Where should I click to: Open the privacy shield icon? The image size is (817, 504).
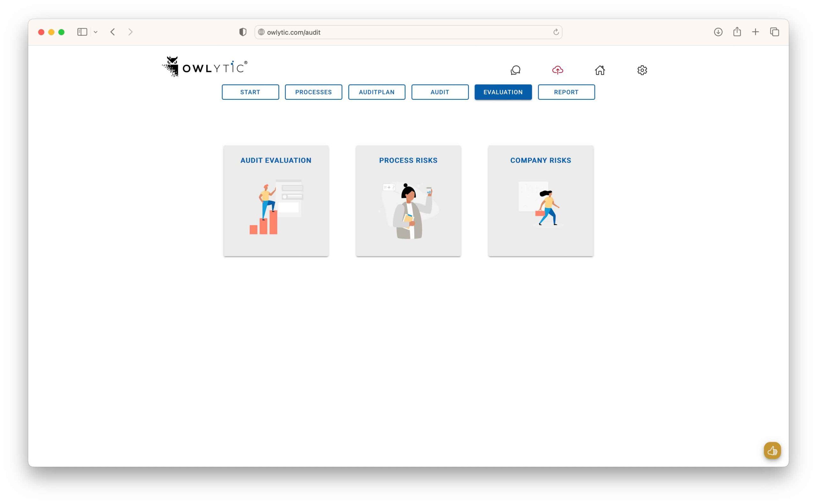coord(243,32)
